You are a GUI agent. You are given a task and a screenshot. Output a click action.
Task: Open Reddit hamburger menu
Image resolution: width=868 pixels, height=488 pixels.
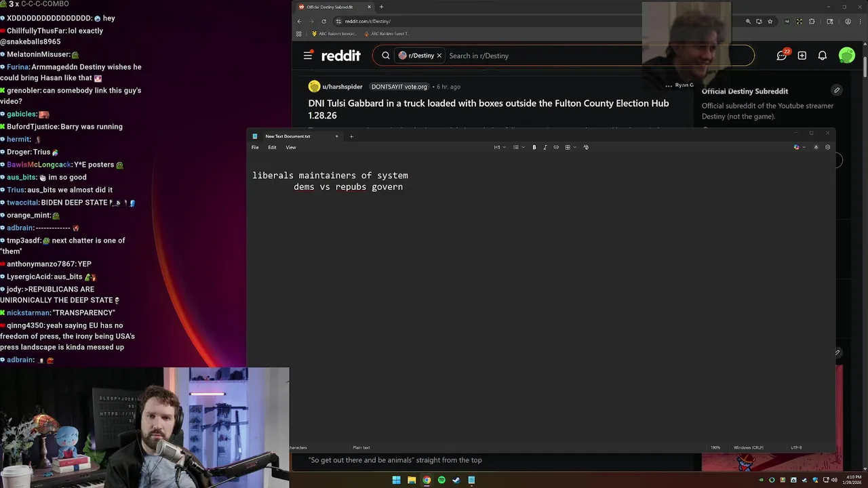pyautogui.click(x=308, y=56)
